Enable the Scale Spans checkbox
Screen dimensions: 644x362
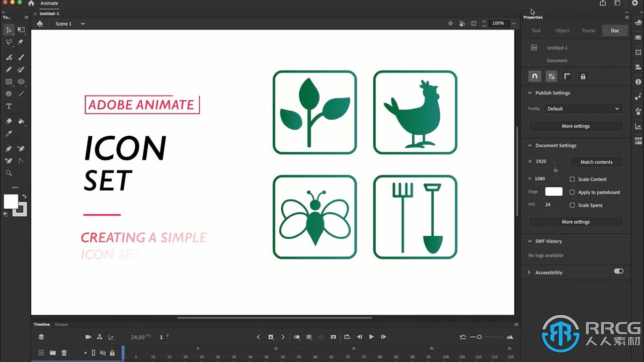point(572,205)
